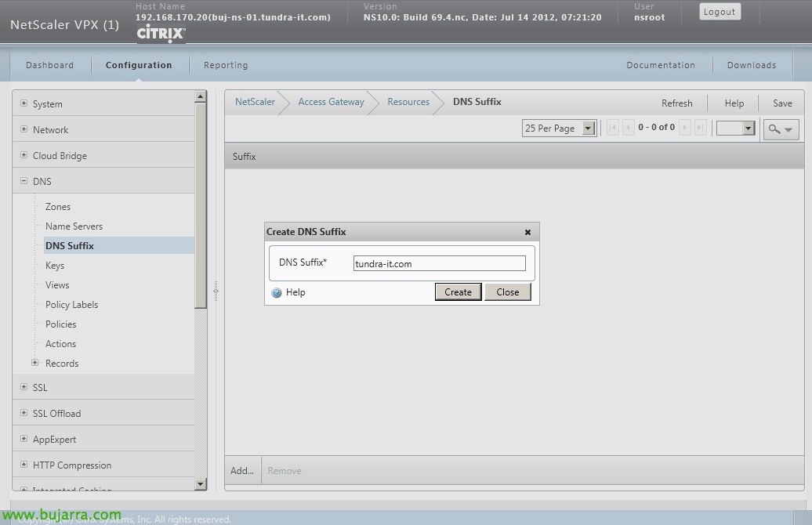Switch to the Reporting tab
This screenshot has height=525, width=812.
pos(226,65)
